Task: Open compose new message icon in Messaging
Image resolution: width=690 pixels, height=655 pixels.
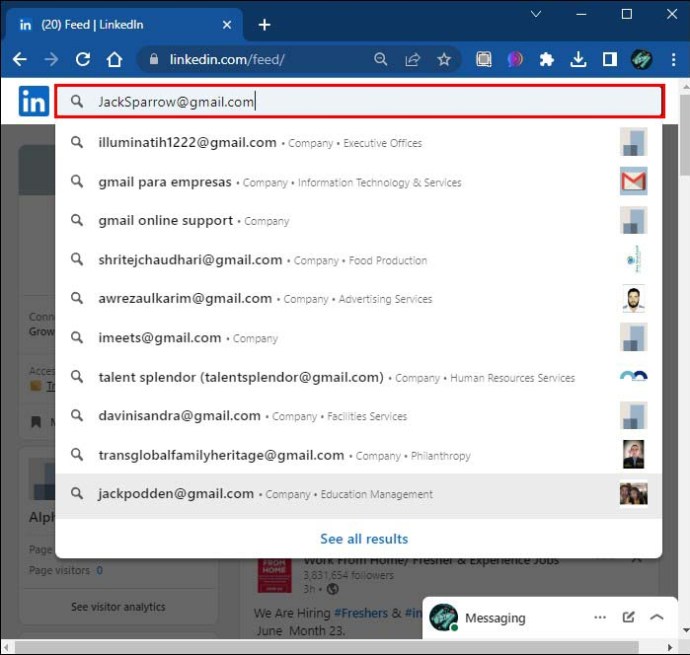Action: click(628, 617)
